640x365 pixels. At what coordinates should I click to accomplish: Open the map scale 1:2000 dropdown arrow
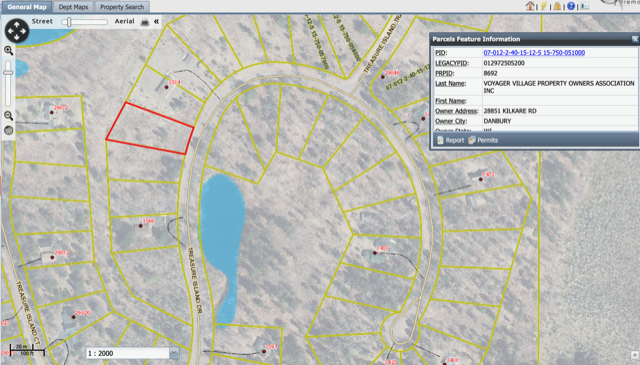pos(174,353)
